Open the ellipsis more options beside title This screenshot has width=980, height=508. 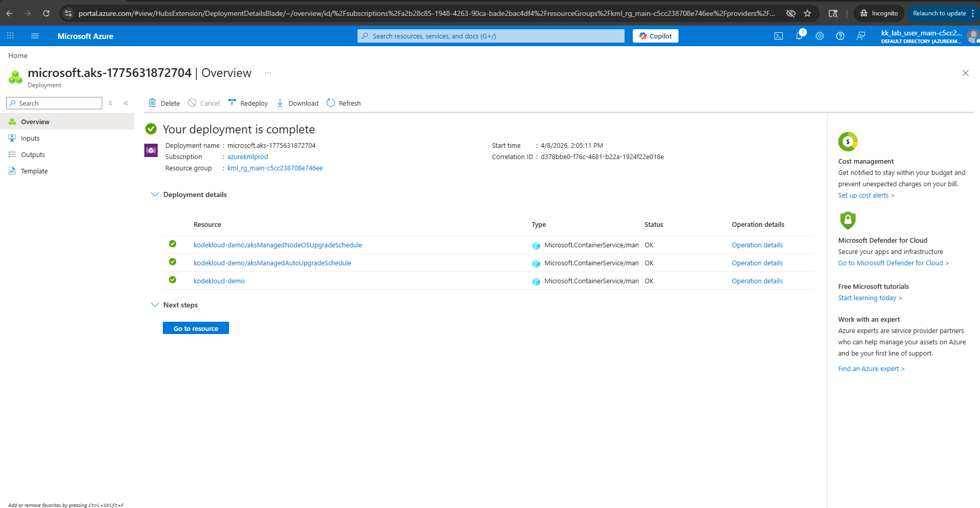pyautogui.click(x=268, y=73)
